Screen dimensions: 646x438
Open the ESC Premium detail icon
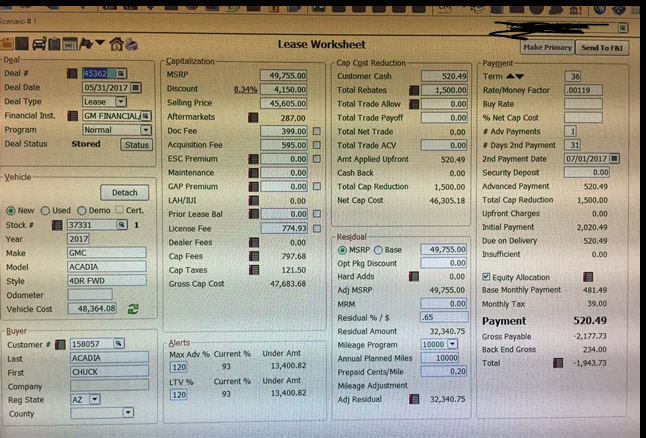[254, 159]
